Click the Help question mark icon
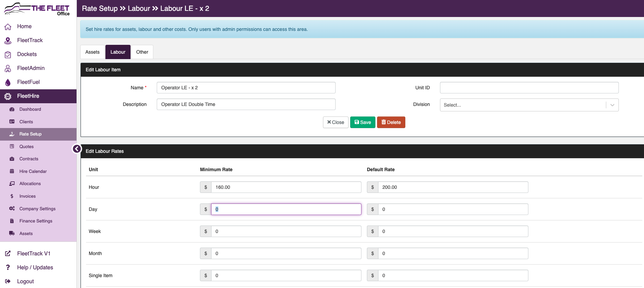 (8, 268)
